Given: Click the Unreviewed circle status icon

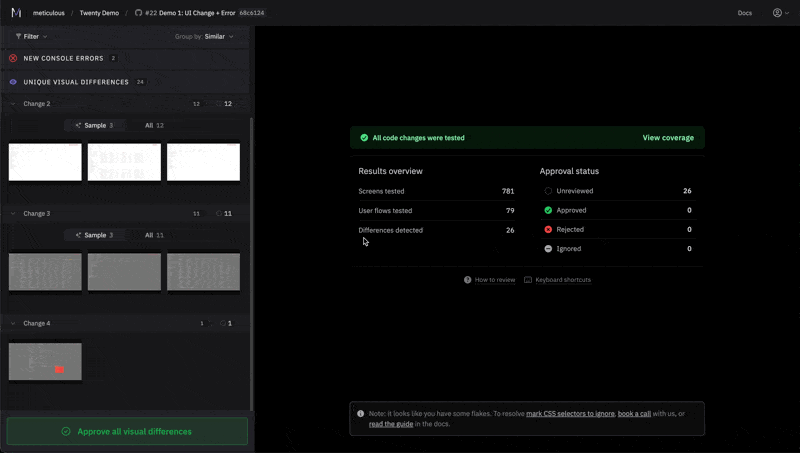Looking at the screenshot, I should tap(548, 191).
